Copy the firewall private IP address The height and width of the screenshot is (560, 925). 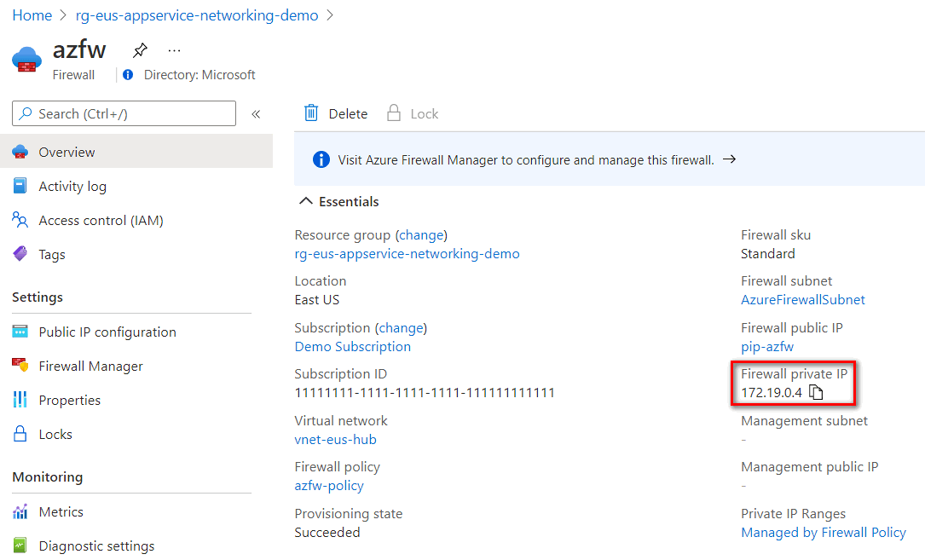pos(816,393)
